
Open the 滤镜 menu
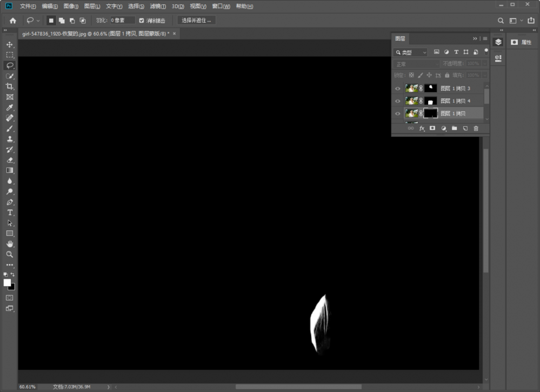click(158, 6)
